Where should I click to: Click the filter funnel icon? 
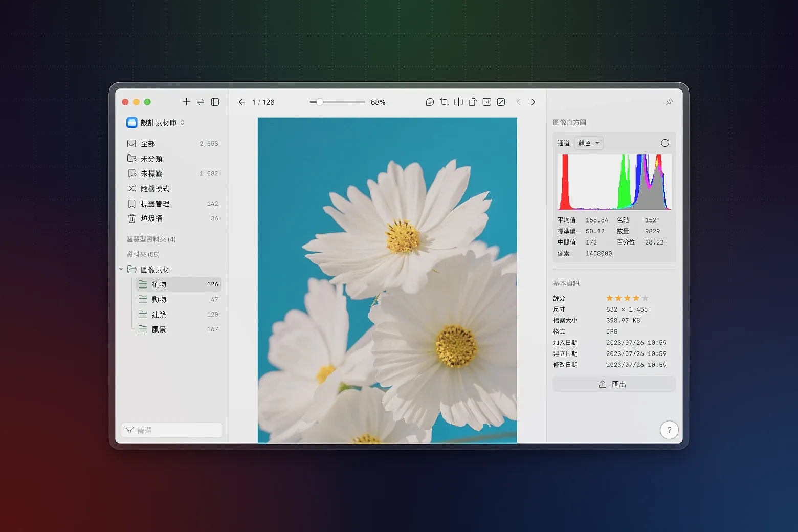[x=130, y=430]
